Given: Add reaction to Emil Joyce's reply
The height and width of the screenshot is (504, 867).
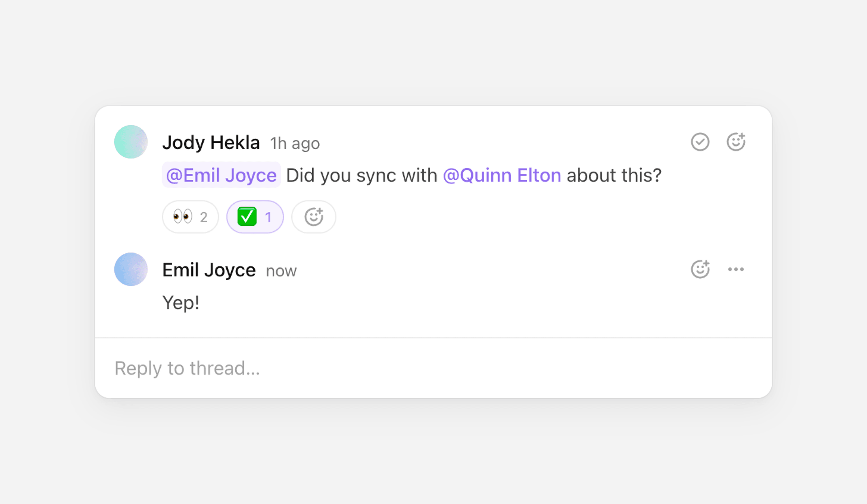Looking at the screenshot, I should coord(700,269).
